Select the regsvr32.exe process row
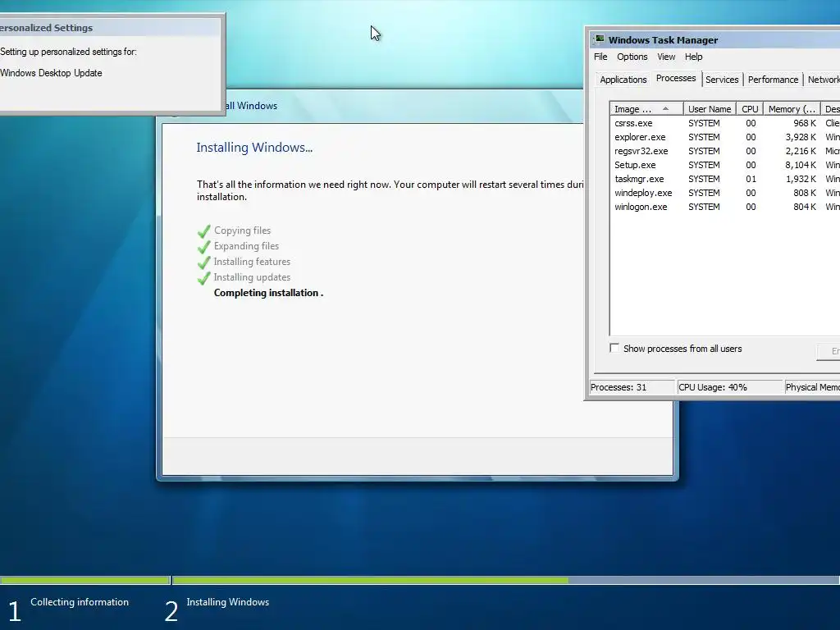840x630 pixels. point(725,151)
